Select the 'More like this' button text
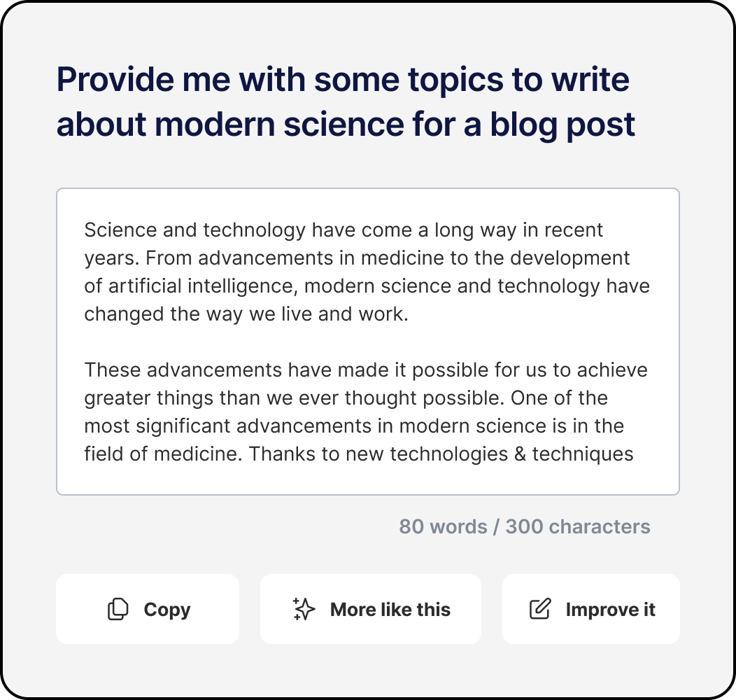Screen dimensions: 736x700 coord(390,609)
